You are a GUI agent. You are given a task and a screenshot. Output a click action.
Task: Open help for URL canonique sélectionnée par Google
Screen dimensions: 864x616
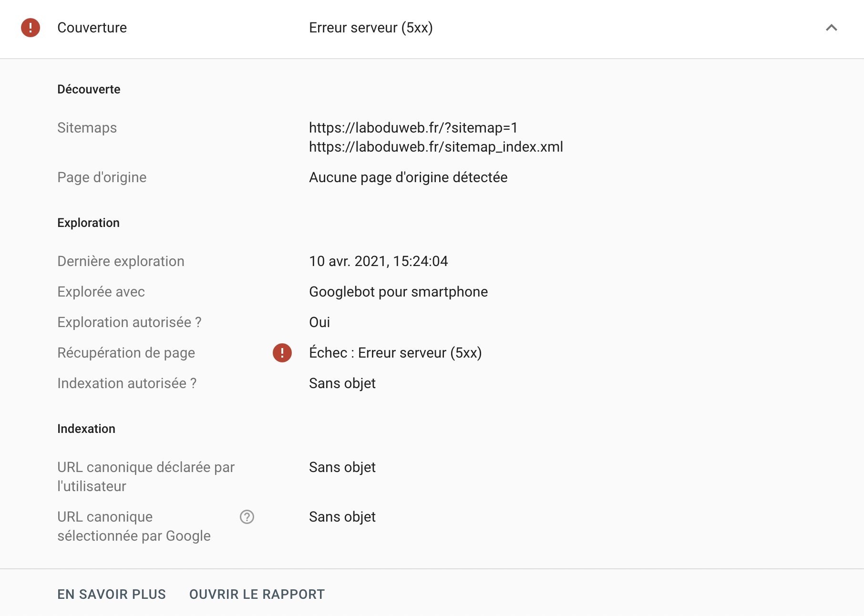(247, 517)
